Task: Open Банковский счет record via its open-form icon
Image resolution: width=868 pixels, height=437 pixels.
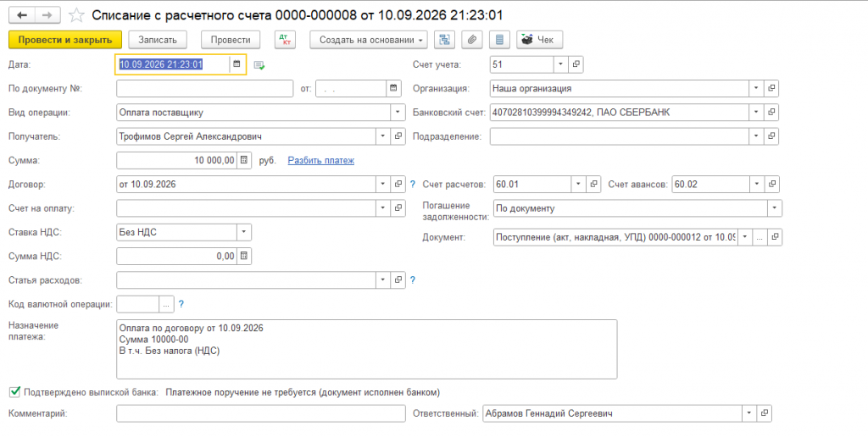Action: point(771,113)
